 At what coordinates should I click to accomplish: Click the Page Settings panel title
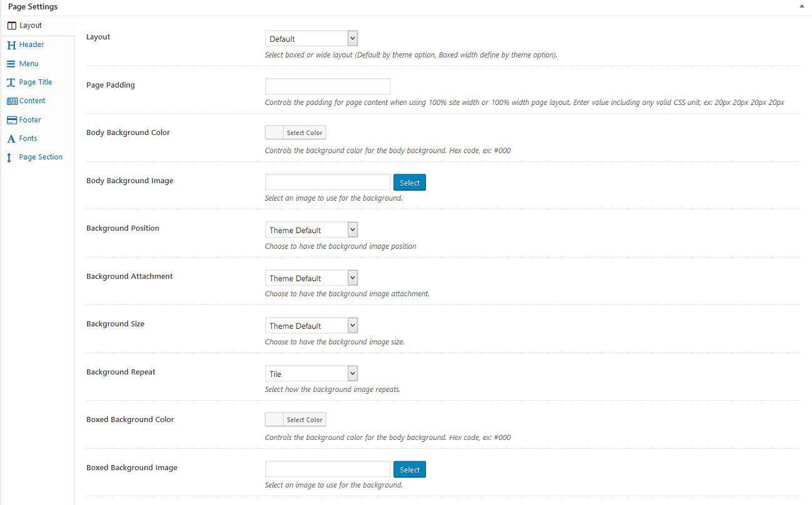point(32,6)
